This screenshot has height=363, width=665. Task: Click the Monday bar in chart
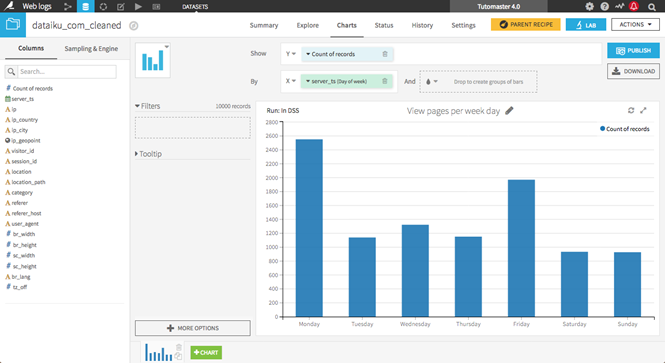point(309,228)
